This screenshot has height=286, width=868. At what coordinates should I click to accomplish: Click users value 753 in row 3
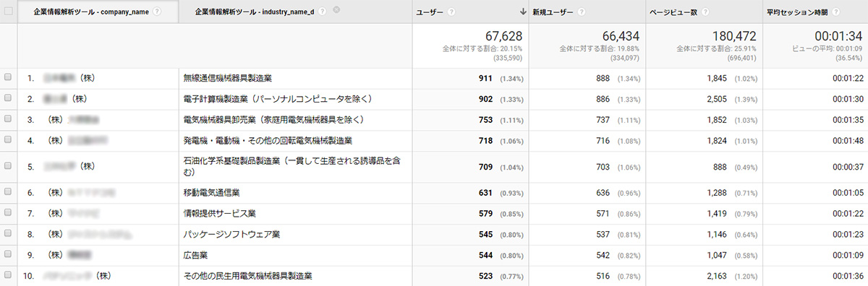click(x=485, y=119)
